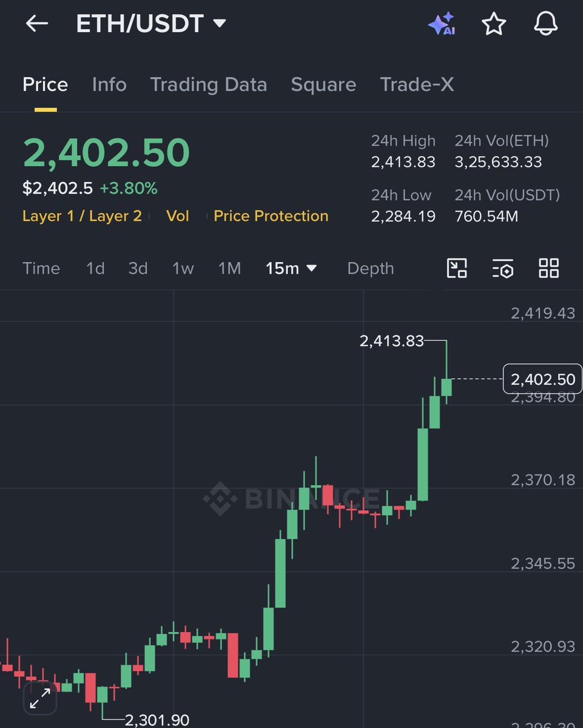Open the Trading Data tab
The image size is (583, 728).
pyautogui.click(x=208, y=84)
